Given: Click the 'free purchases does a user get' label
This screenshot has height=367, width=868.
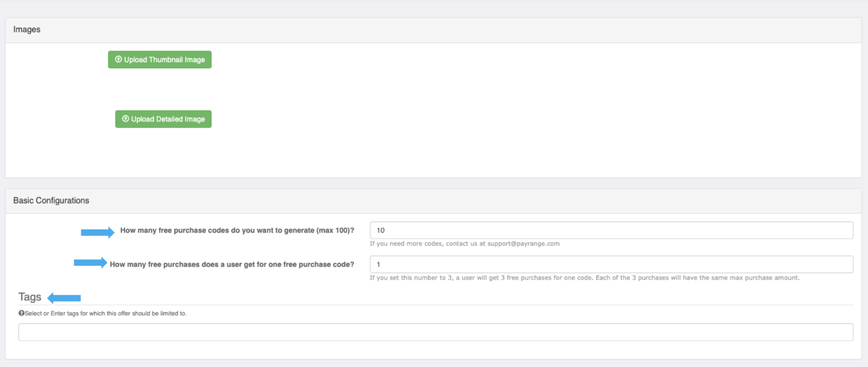Looking at the screenshot, I should pos(232,265).
